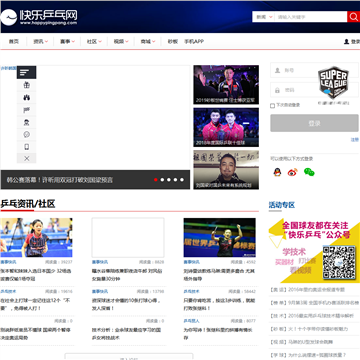360x360 pixels.
Task: Expand the 社区 navigation dropdown
Action: pos(94,42)
